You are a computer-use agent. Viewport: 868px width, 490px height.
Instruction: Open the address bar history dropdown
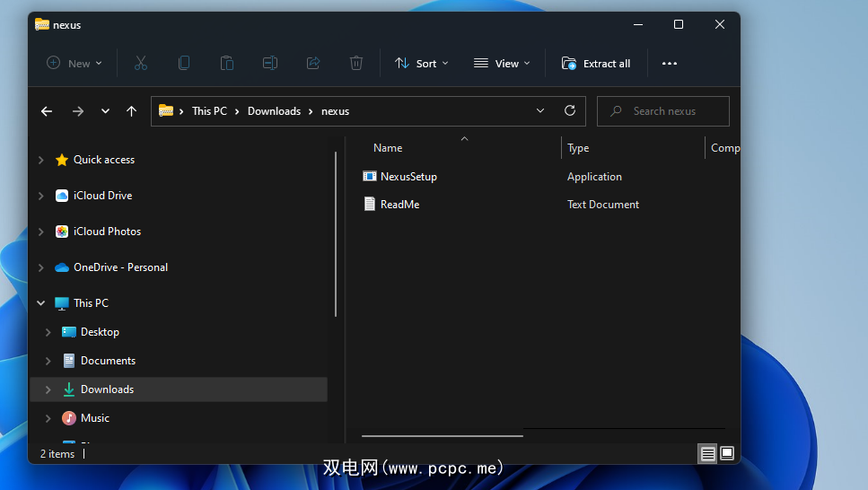point(540,111)
